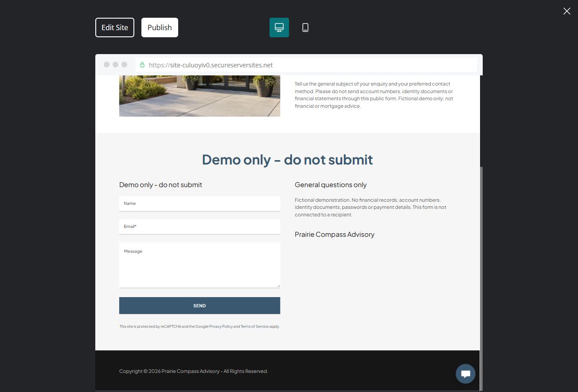The height and width of the screenshot is (392, 578).
Task: Click the copyright footer text
Action: tap(194, 371)
